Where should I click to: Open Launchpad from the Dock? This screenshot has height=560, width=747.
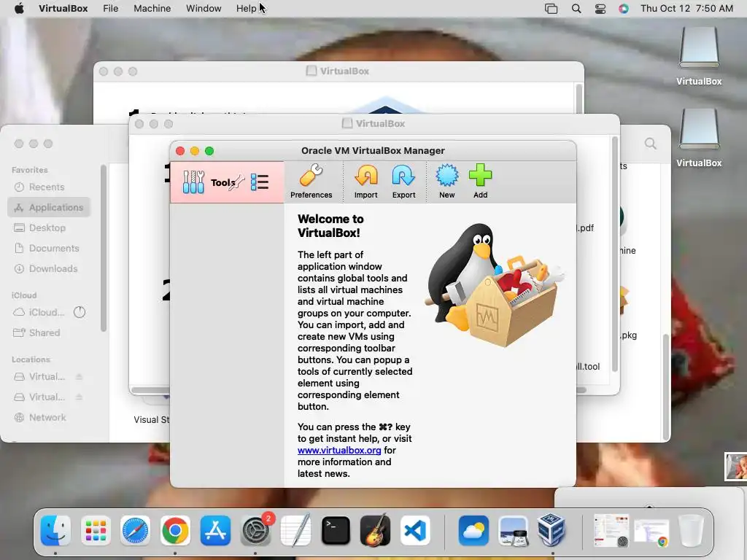[x=96, y=530]
